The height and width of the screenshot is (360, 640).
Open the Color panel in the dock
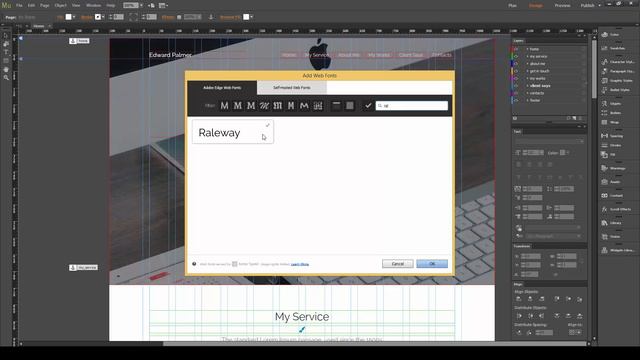(611, 35)
